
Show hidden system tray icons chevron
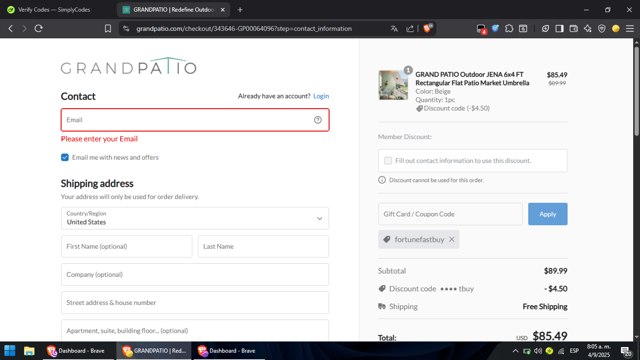tap(515, 351)
